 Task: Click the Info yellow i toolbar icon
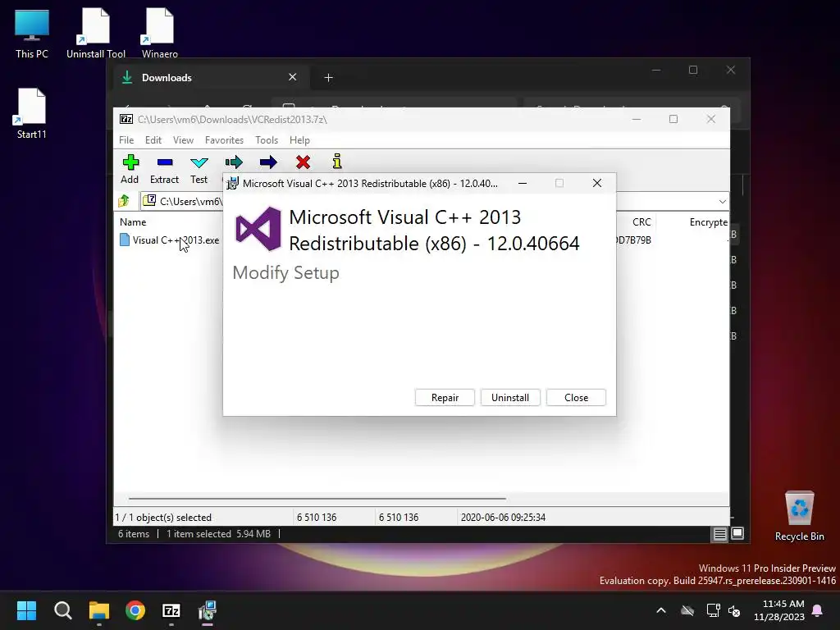click(x=337, y=162)
